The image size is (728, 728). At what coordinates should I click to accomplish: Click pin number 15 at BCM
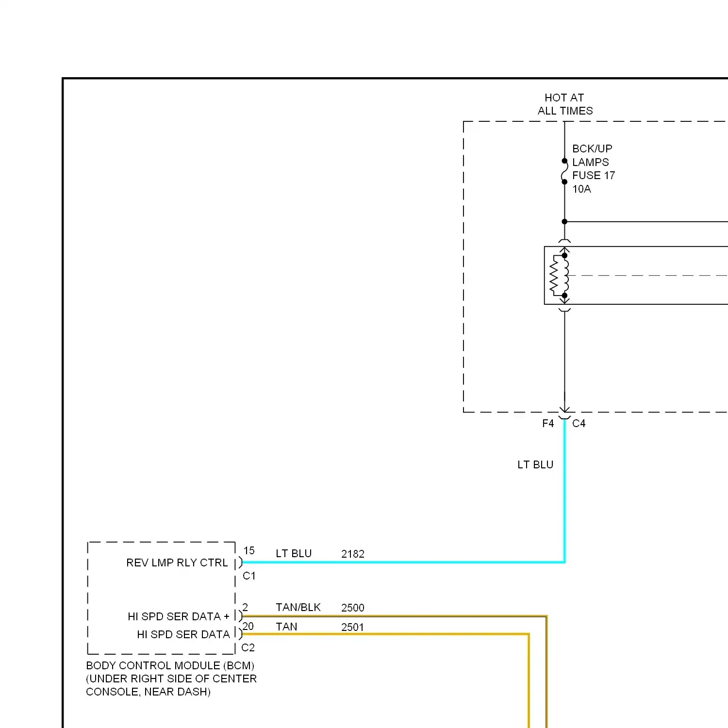[249, 551]
